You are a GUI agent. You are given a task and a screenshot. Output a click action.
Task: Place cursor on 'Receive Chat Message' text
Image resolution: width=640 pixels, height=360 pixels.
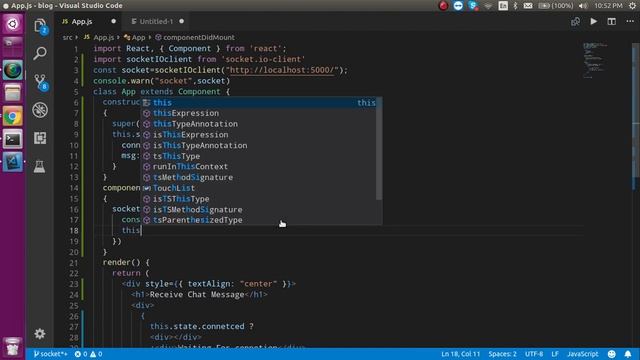(x=197, y=294)
